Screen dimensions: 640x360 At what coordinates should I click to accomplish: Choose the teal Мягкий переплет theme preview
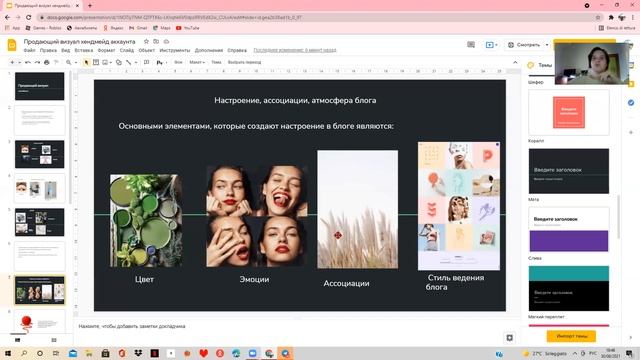[569, 288]
